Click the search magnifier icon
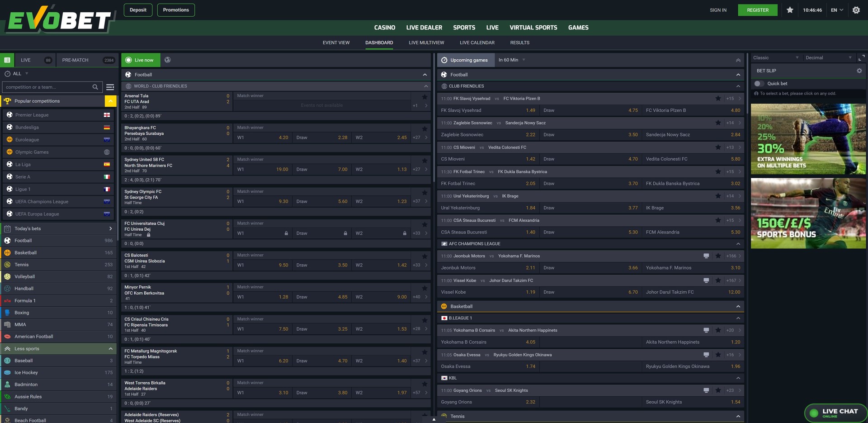This screenshot has width=868, height=423. pyautogui.click(x=95, y=87)
